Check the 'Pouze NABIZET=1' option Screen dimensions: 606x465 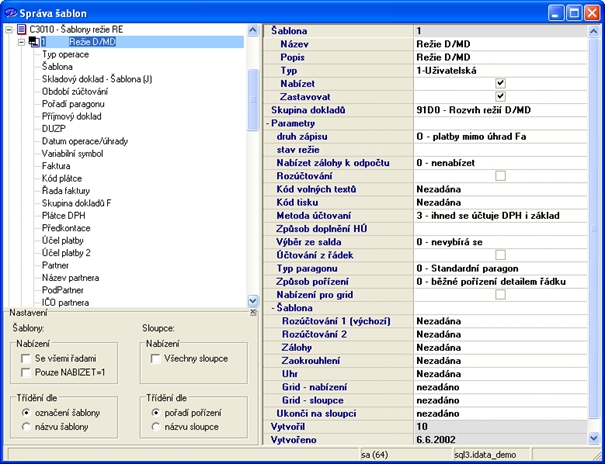pos(25,372)
